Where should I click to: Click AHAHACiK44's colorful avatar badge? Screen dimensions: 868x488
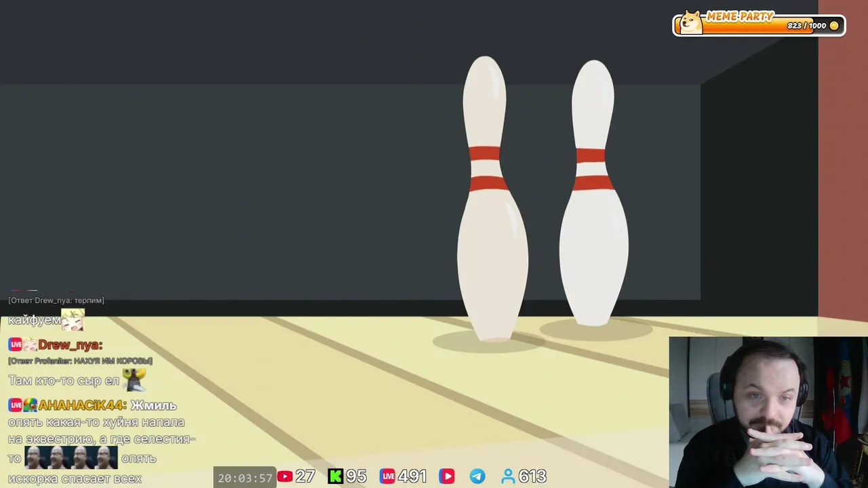[30, 405]
